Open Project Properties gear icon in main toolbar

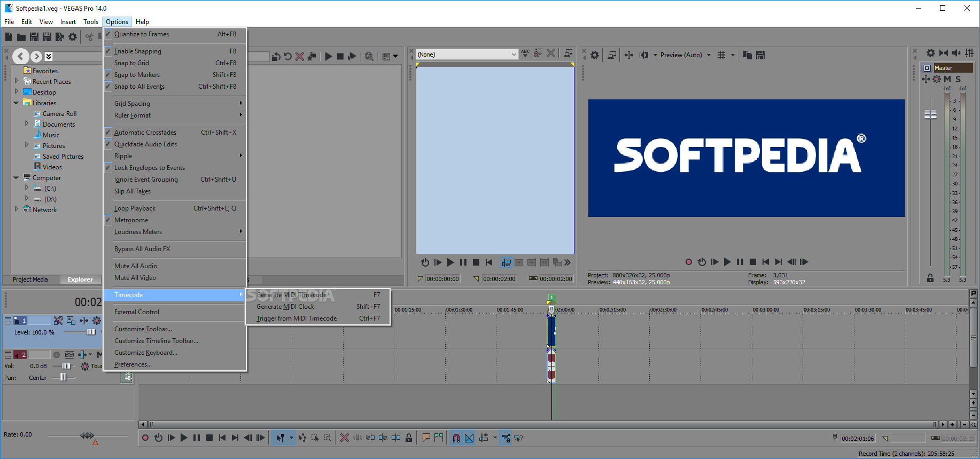(x=73, y=37)
